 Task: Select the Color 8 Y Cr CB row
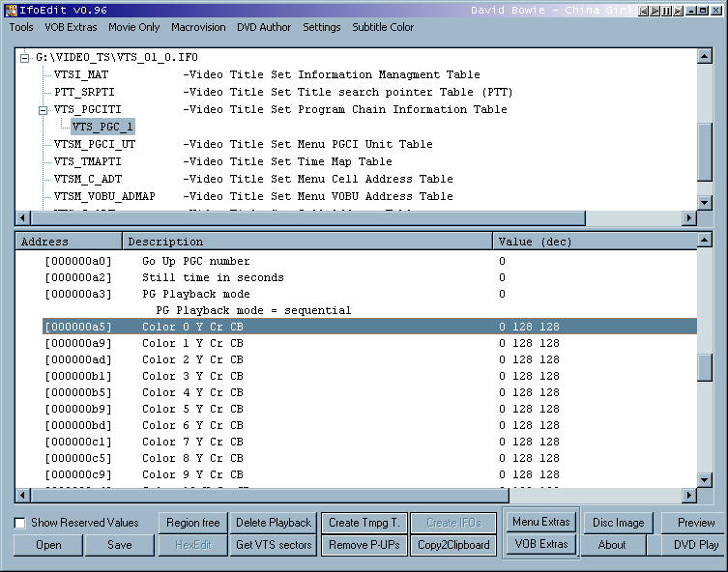(x=369, y=458)
